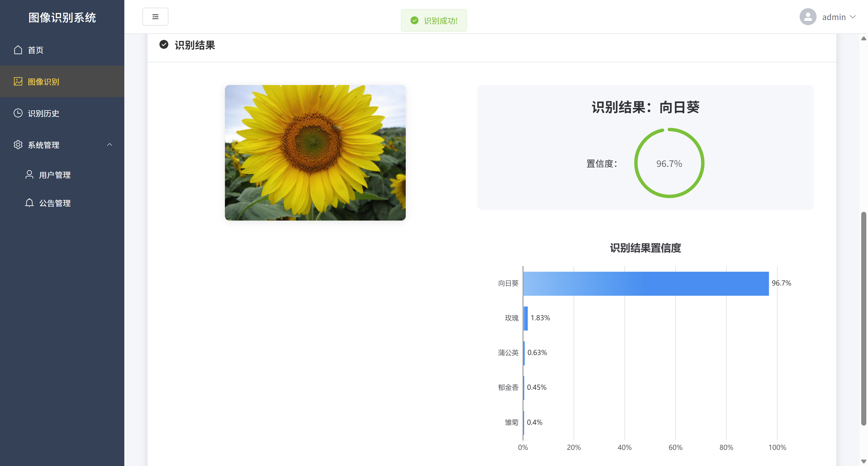Go to 首页 menu item
Screen dimensions: 868x466
[36, 50]
